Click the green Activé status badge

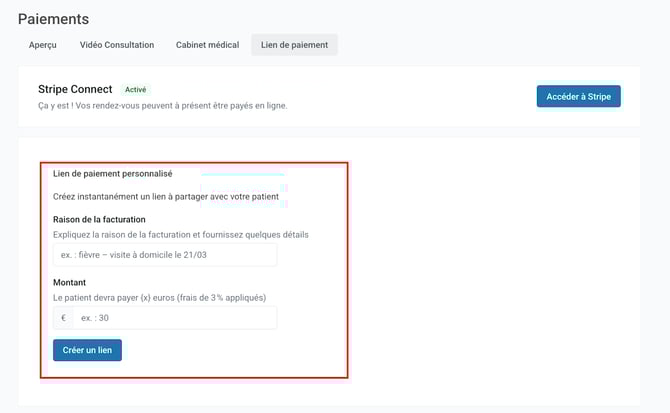(135, 89)
